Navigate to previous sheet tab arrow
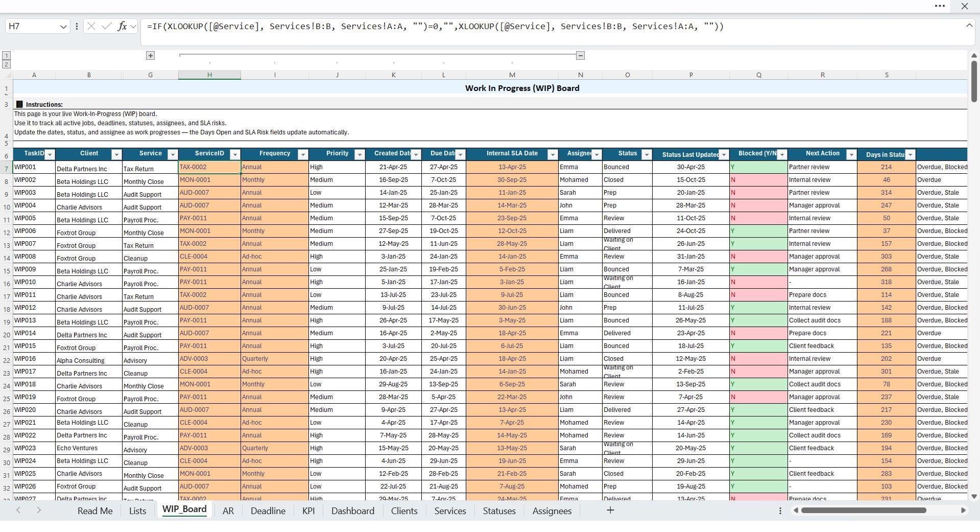This screenshot has width=980, height=532. [x=18, y=510]
